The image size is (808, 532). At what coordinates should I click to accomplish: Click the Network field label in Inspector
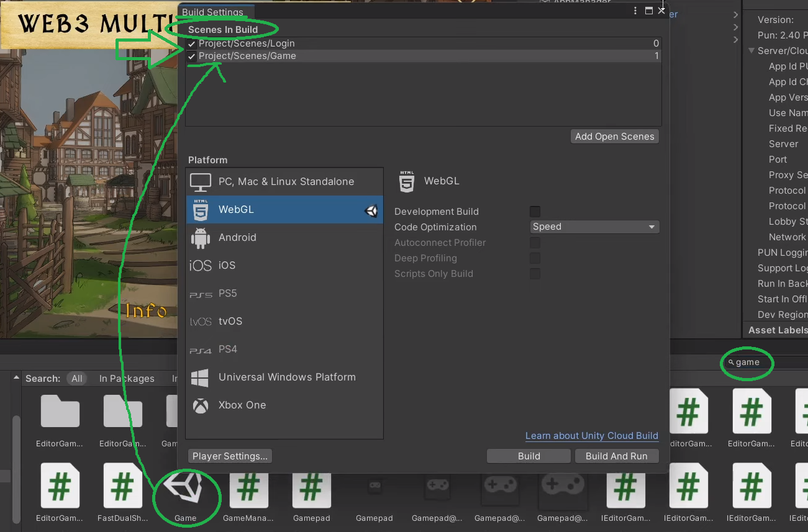[x=788, y=237]
